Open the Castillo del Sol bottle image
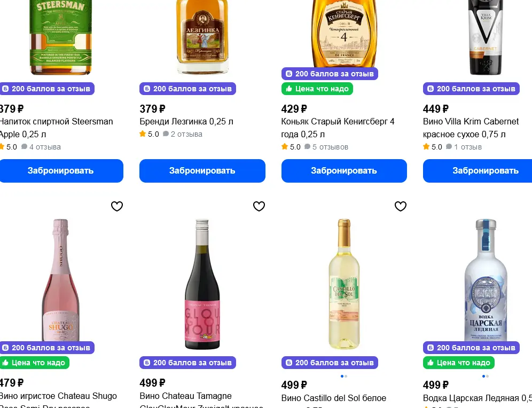Screen dimensions: 532x408 coord(344,283)
